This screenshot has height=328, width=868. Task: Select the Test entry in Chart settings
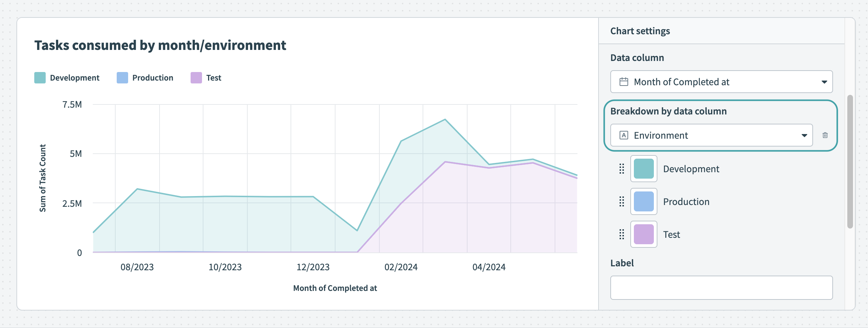click(671, 234)
